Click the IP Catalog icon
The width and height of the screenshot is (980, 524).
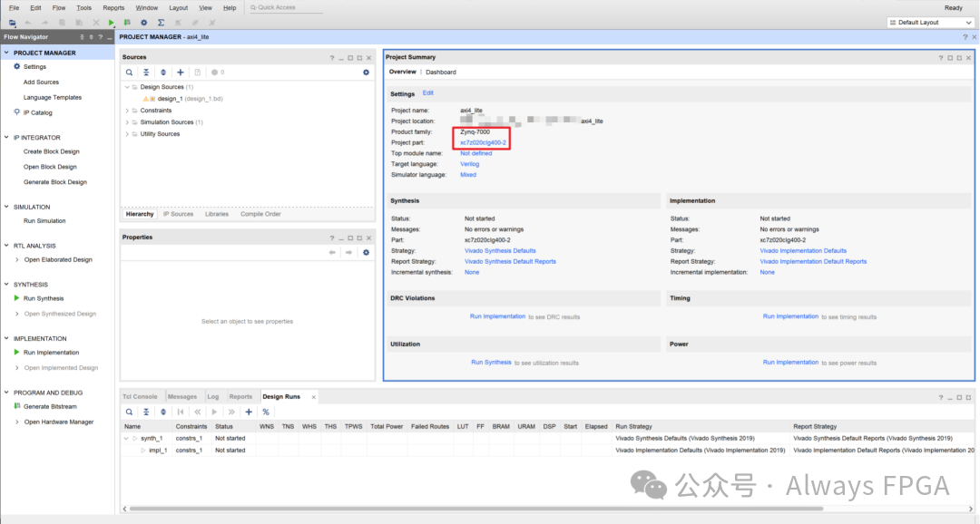[x=17, y=112]
